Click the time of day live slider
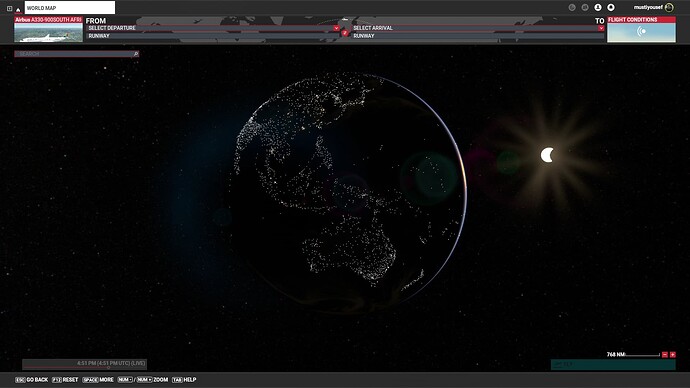This screenshot has height=388, width=690. (x=84, y=364)
